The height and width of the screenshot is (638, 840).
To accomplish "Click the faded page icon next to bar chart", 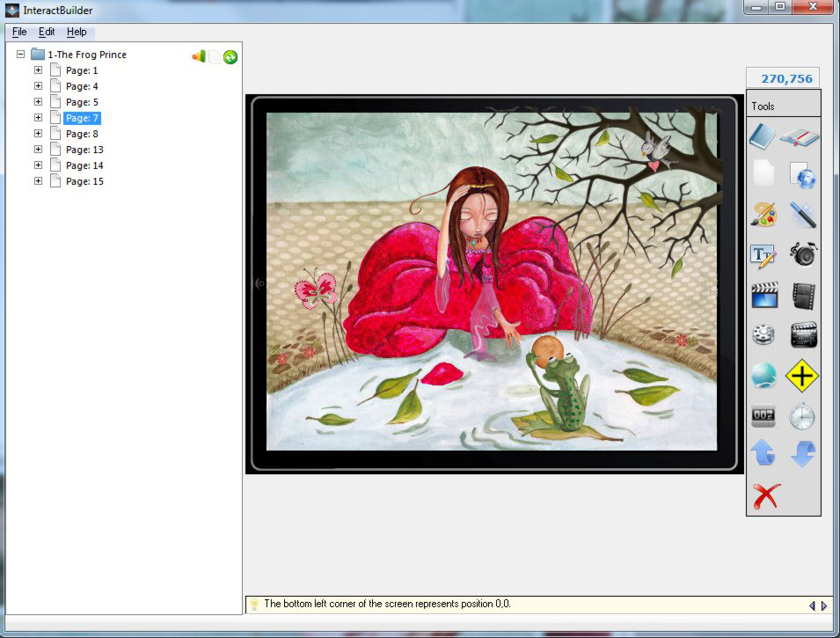I will pyautogui.click(x=215, y=57).
